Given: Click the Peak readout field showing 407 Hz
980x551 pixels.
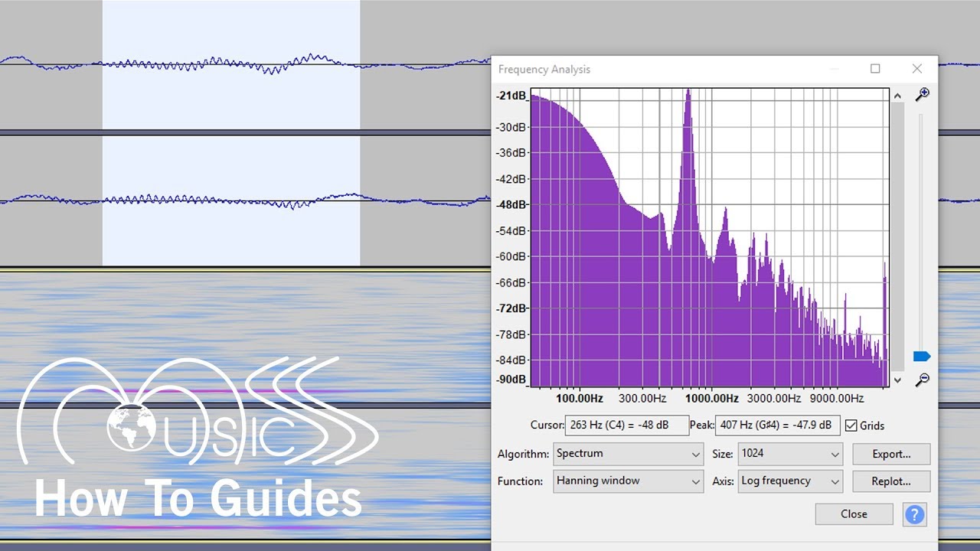Looking at the screenshot, I should 777,425.
